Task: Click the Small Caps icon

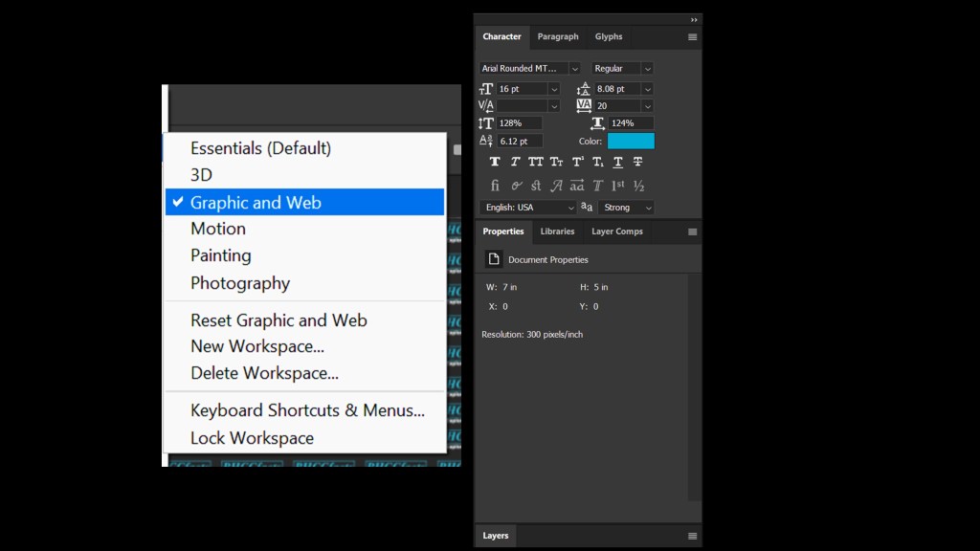Action: point(557,163)
